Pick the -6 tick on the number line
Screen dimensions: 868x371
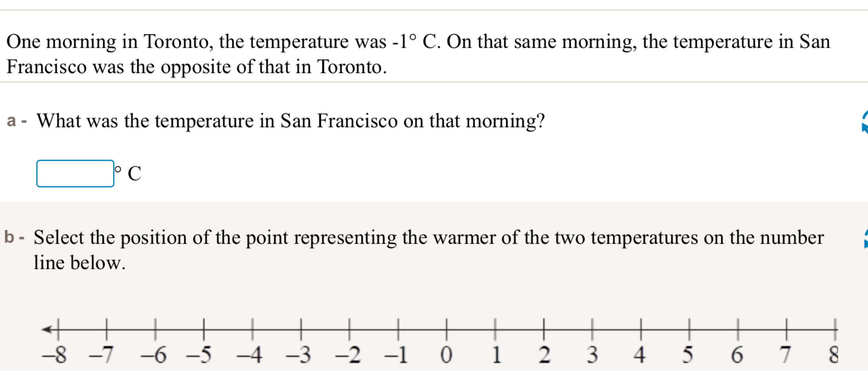tap(155, 330)
